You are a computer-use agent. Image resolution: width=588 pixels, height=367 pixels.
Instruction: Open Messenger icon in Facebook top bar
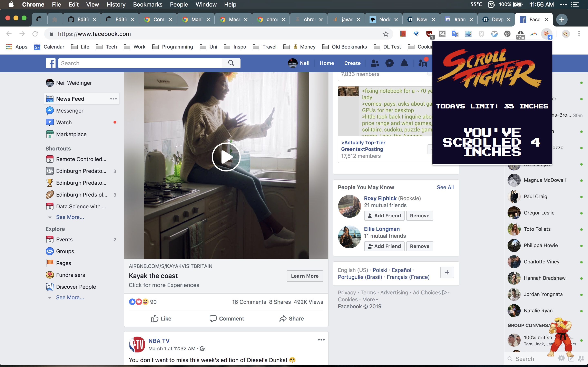(x=390, y=63)
